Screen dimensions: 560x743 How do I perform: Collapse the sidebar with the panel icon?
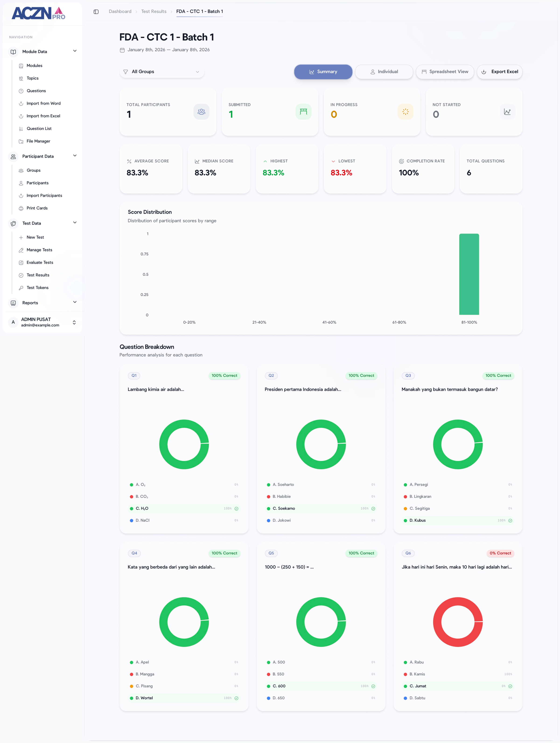tap(96, 11)
